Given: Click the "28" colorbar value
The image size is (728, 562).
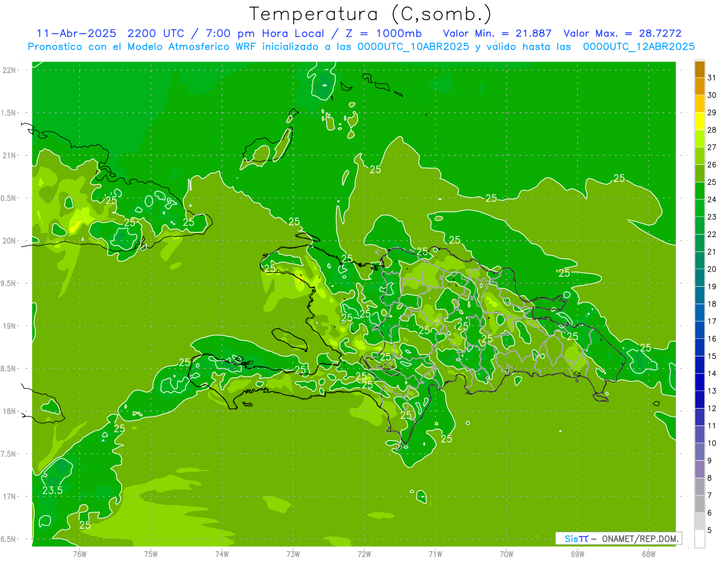Looking at the screenshot, I should [x=712, y=130].
